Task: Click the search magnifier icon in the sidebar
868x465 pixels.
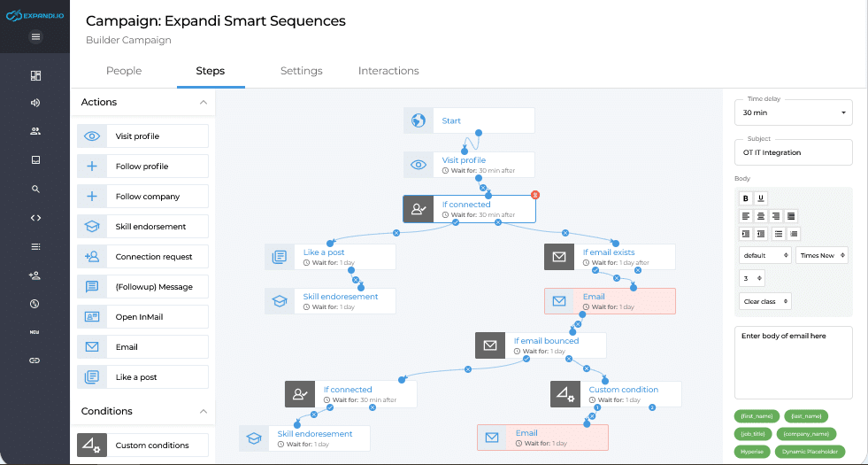Action: click(35, 189)
